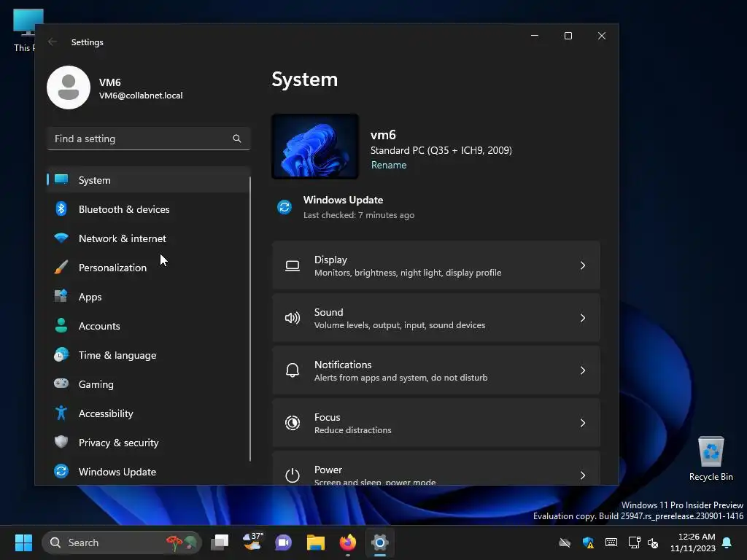747x560 pixels.
Task: Expand Sound settings chevron
Action: click(583, 318)
